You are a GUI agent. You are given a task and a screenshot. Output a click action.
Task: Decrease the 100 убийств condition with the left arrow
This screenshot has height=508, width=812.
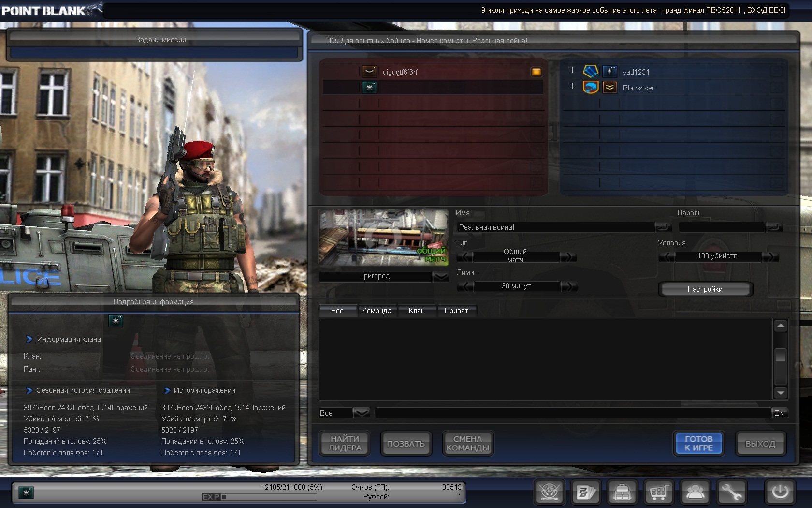[667, 257]
